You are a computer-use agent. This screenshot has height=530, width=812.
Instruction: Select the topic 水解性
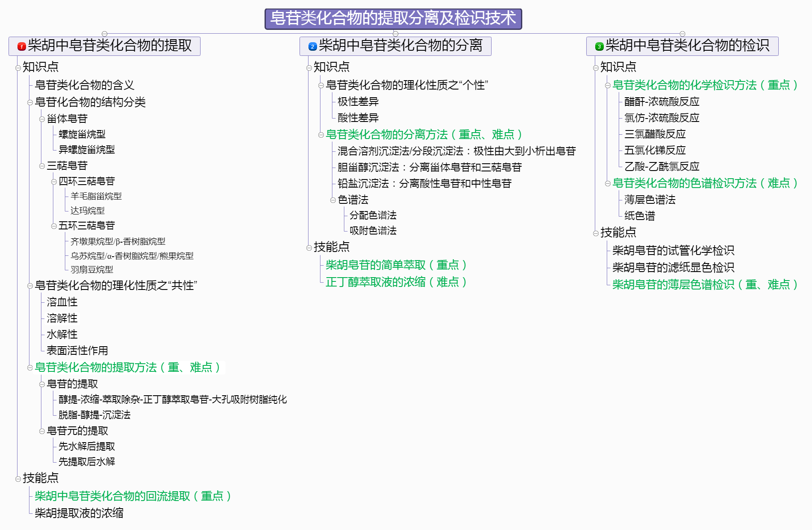click(x=62, y=334)
